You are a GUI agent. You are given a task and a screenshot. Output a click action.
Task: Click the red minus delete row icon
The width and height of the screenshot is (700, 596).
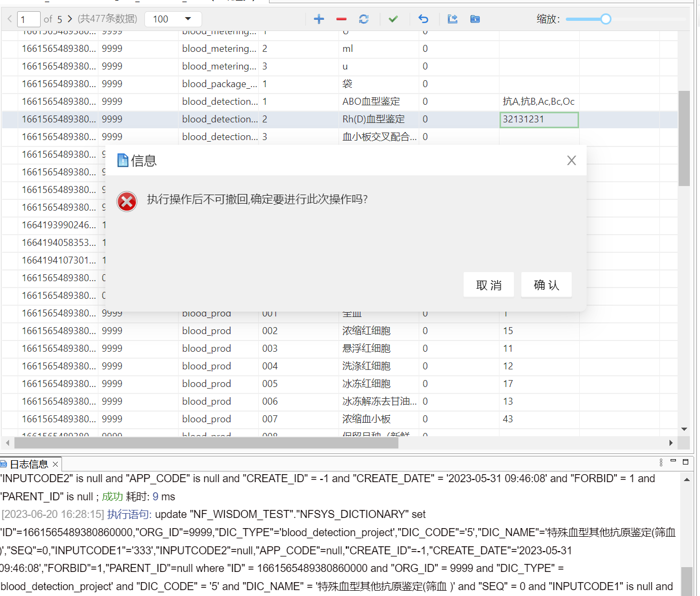click(x=341, y=19)
